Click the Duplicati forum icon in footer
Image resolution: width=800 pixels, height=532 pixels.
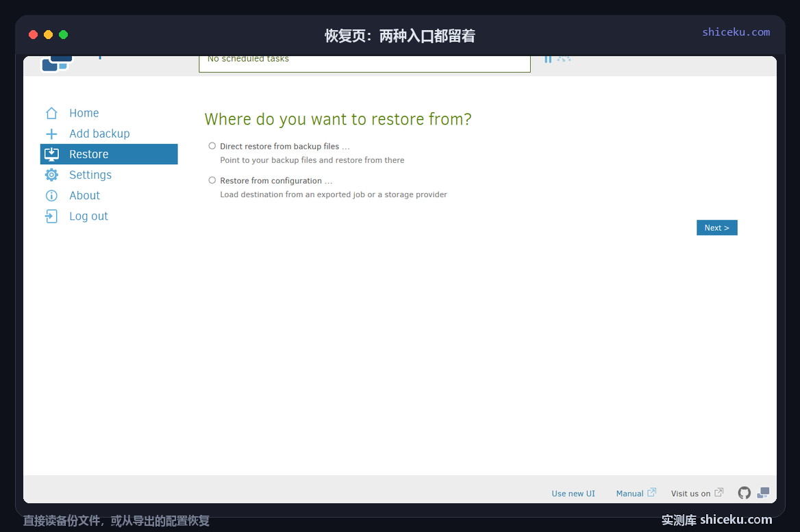763,493
